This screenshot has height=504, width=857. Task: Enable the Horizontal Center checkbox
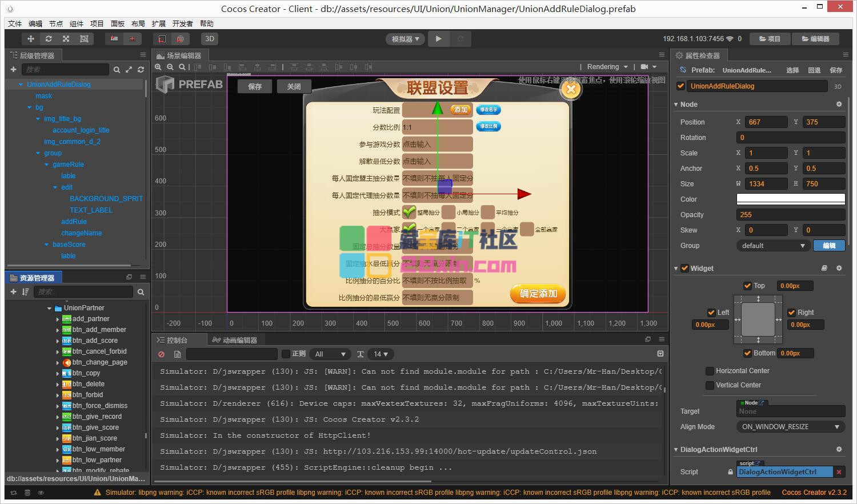[710, 371]
